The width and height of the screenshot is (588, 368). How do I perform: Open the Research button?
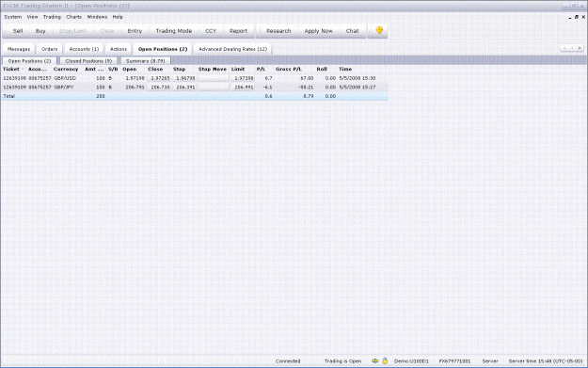click(x=278, y=31)
